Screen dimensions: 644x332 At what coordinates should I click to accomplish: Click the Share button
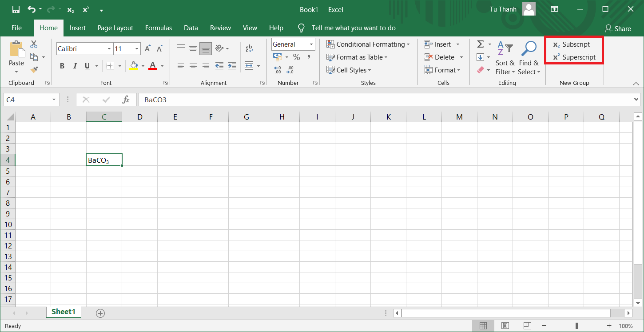coord(618,28)
